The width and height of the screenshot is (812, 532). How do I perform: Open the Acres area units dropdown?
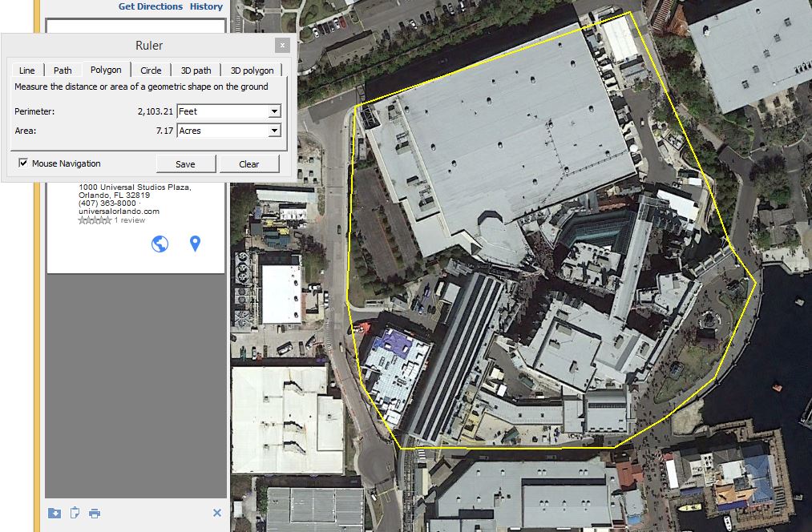(x=274, y=131)
